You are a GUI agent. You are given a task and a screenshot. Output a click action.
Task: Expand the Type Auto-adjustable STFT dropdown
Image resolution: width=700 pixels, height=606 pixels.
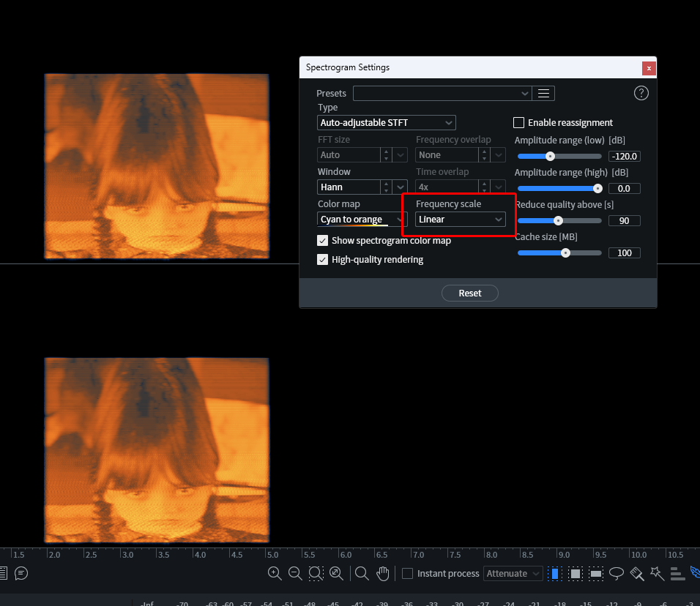click(387, 122)
